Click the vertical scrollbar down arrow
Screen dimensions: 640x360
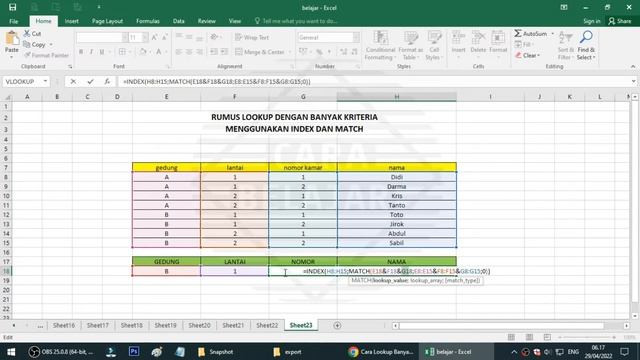635,316
